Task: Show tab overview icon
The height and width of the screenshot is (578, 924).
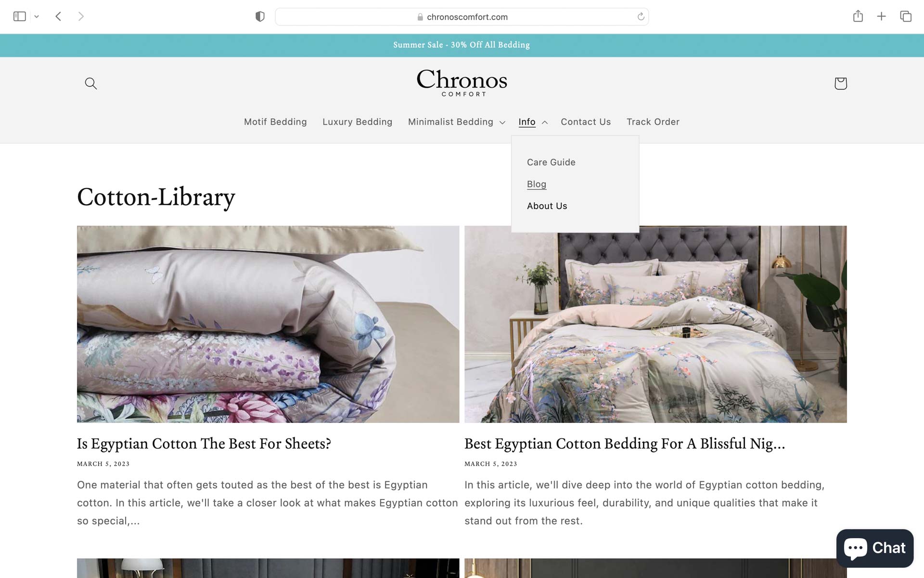Action: 906,16
